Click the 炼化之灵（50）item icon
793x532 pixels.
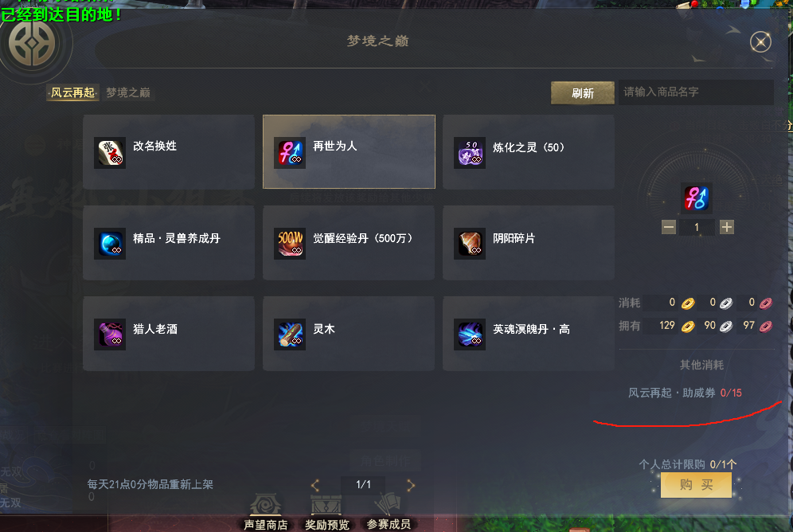(x=470, y=153)
